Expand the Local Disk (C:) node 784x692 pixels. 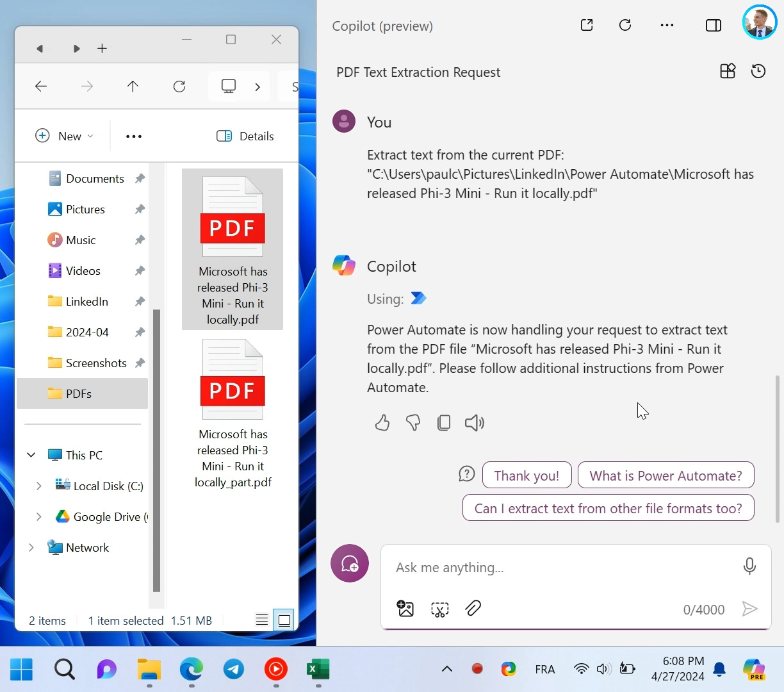coord(38,486)
